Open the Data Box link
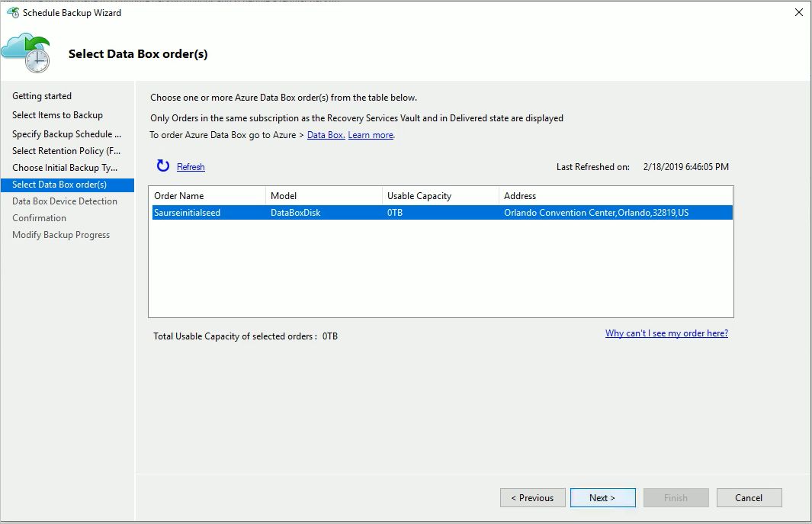The image size is (812, 524). 325,134
